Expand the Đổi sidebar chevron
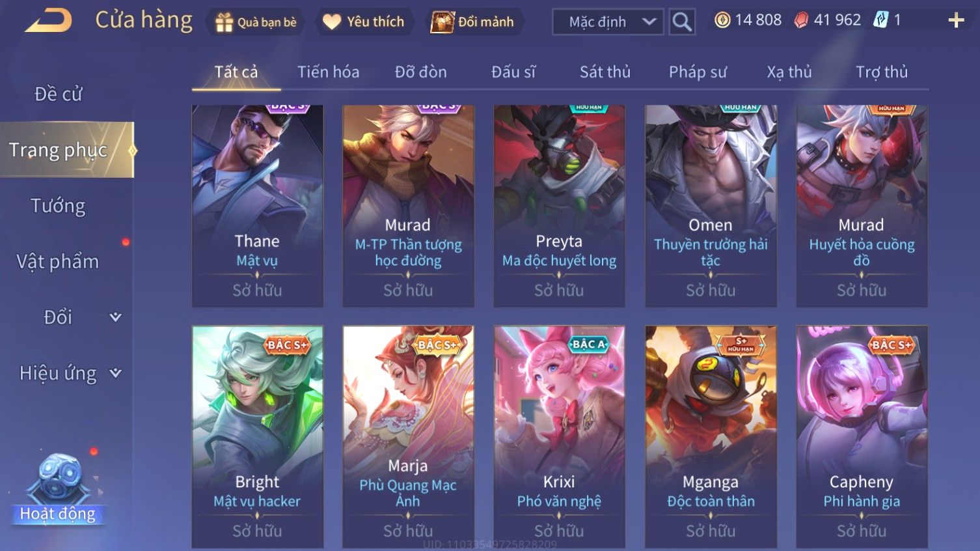The width and height of the screenshot is (980, 551). pos(115,317)
